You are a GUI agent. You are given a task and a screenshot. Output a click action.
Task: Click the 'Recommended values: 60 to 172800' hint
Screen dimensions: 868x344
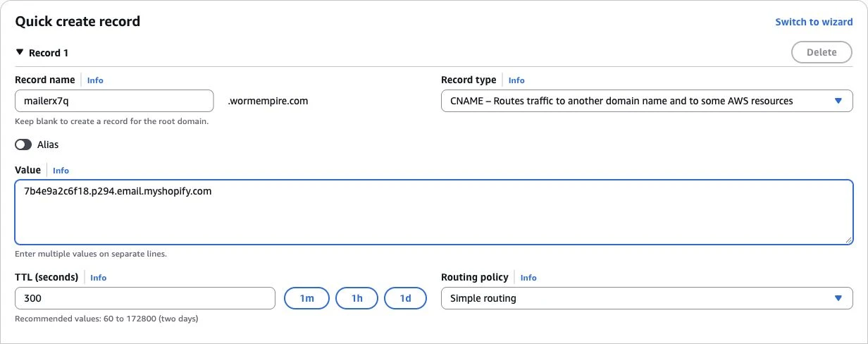(106, 319)
